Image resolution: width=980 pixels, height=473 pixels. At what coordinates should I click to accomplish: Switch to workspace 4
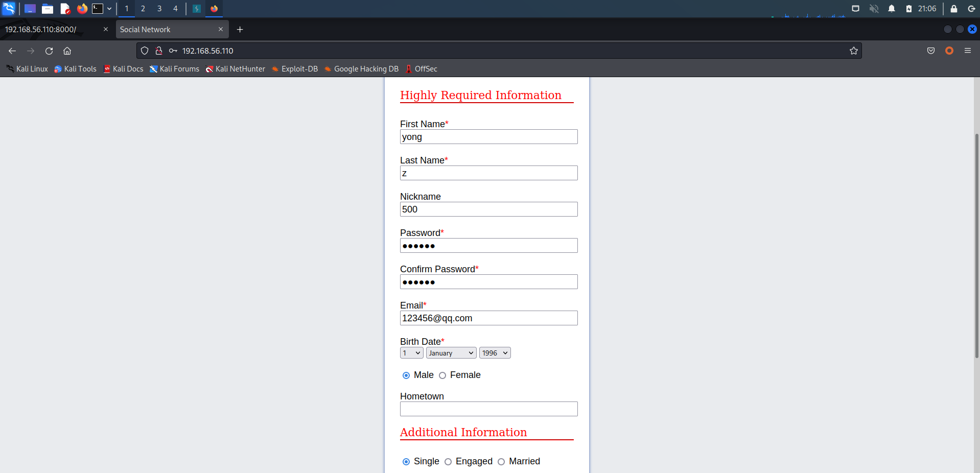(x=175, y=9)
